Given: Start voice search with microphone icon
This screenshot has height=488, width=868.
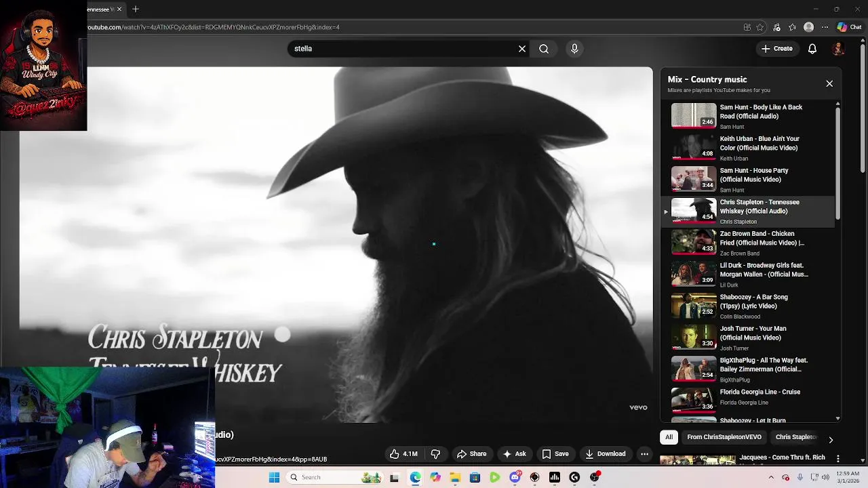Looking at the screenshot, I should [574, 49].
